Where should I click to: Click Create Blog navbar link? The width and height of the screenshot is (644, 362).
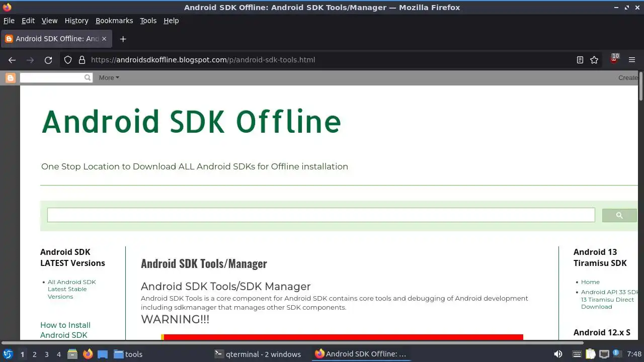[628, 77]
